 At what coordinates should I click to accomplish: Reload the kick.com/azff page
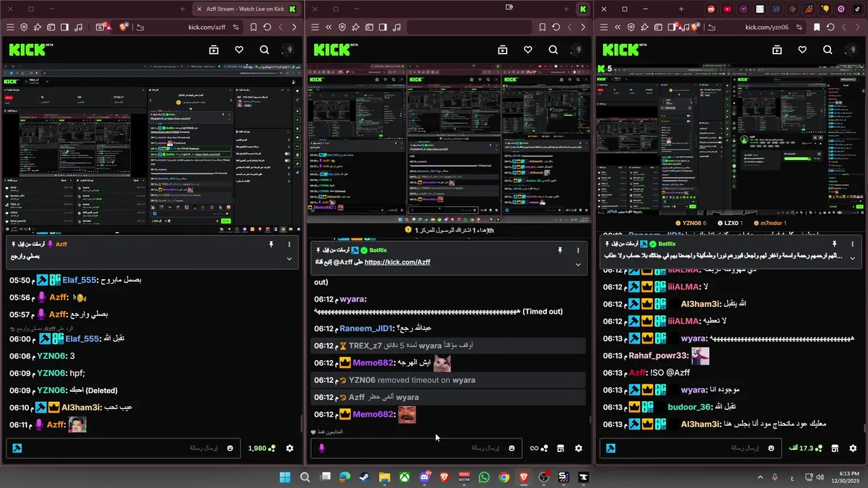[267, 27]
